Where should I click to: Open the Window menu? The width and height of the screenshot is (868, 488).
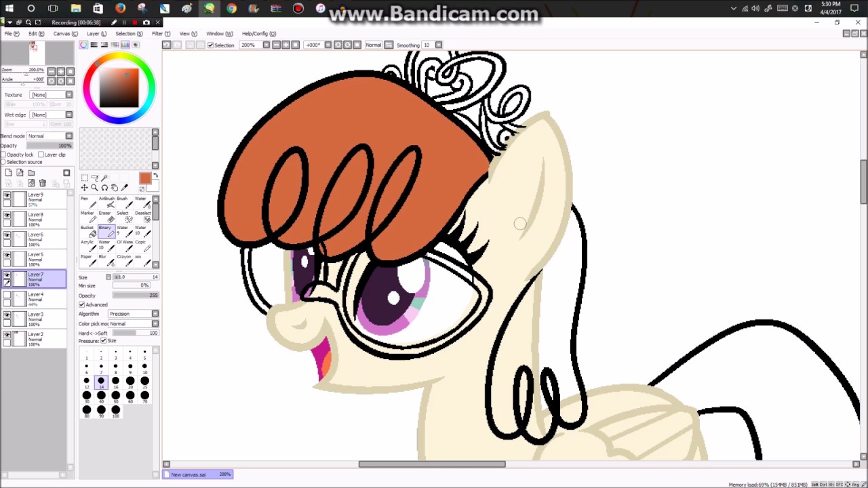click(219, 34)
